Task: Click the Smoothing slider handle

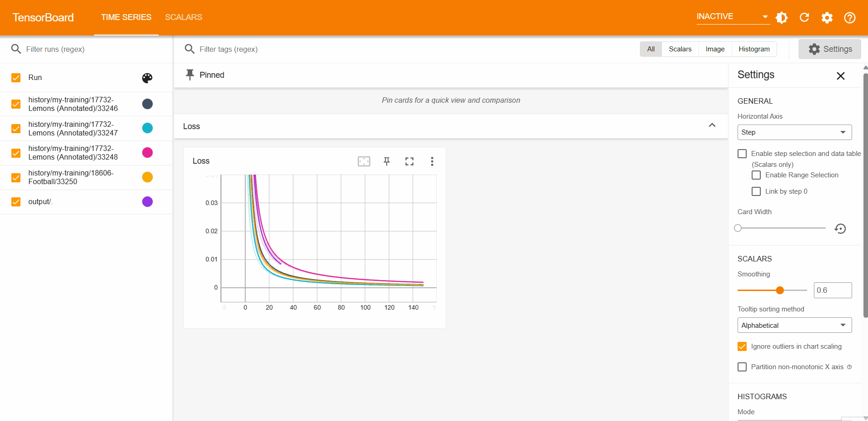Action: coord(780,290)
